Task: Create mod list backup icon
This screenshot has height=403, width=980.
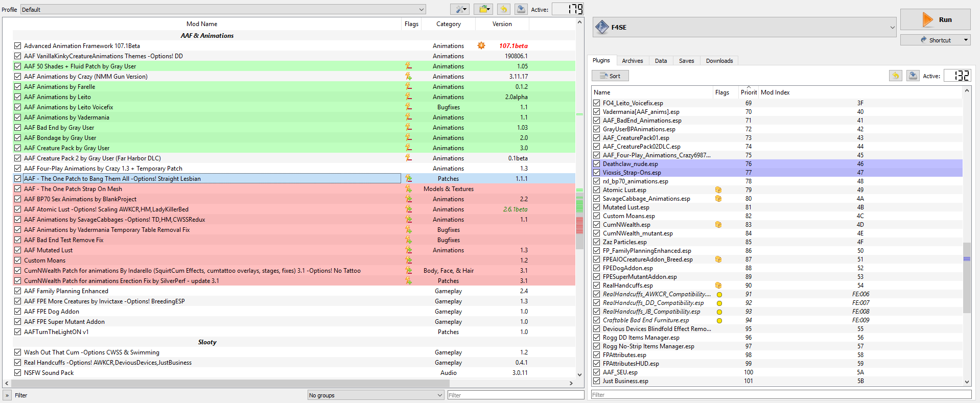Action: tap(521, 9)
